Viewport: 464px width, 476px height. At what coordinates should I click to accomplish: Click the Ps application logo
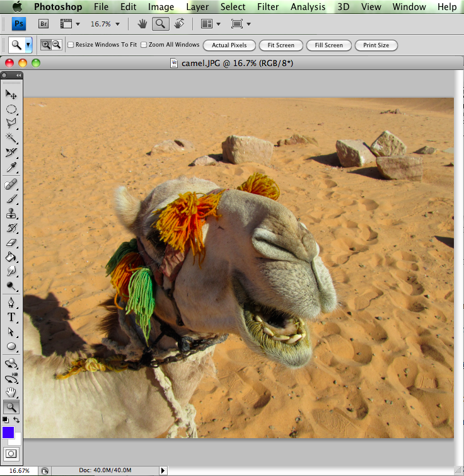(x=19, y=24)
